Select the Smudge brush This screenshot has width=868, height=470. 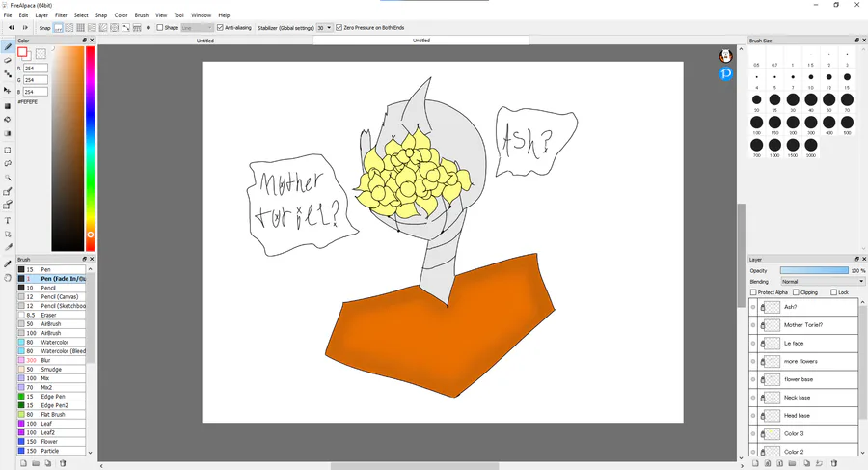point(51,369)
